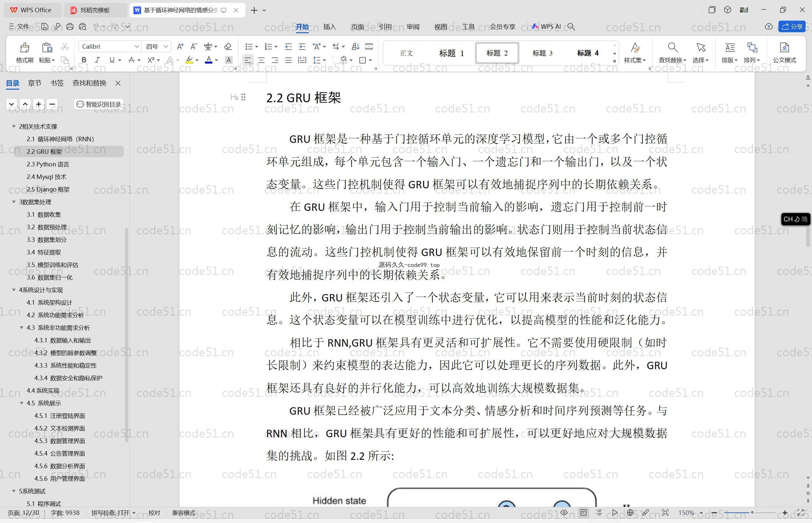Toggle eye-protection mode eye icon
This screenshot has height=523, width=812.
pyautogui.click(x=564, y=512)
